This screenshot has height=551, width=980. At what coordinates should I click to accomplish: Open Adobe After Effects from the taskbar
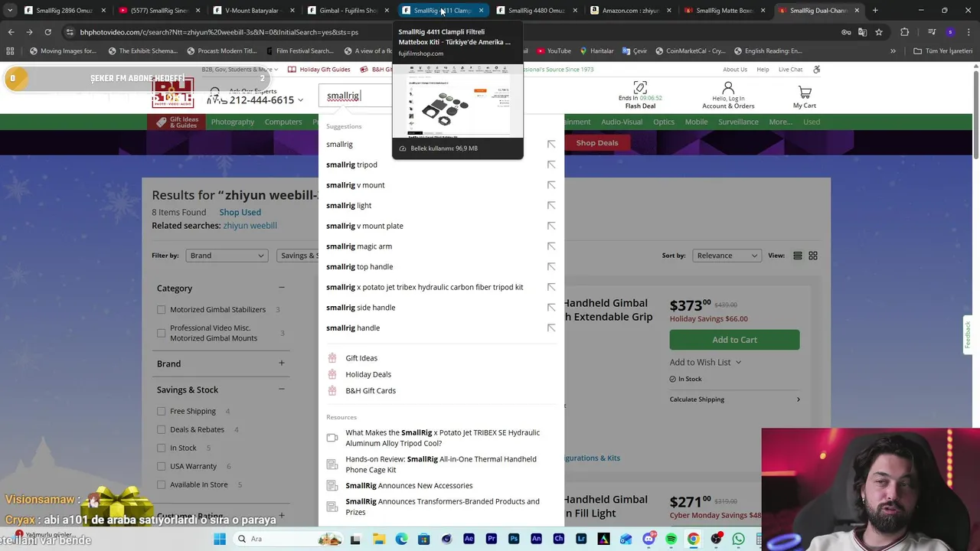[469, 539]
